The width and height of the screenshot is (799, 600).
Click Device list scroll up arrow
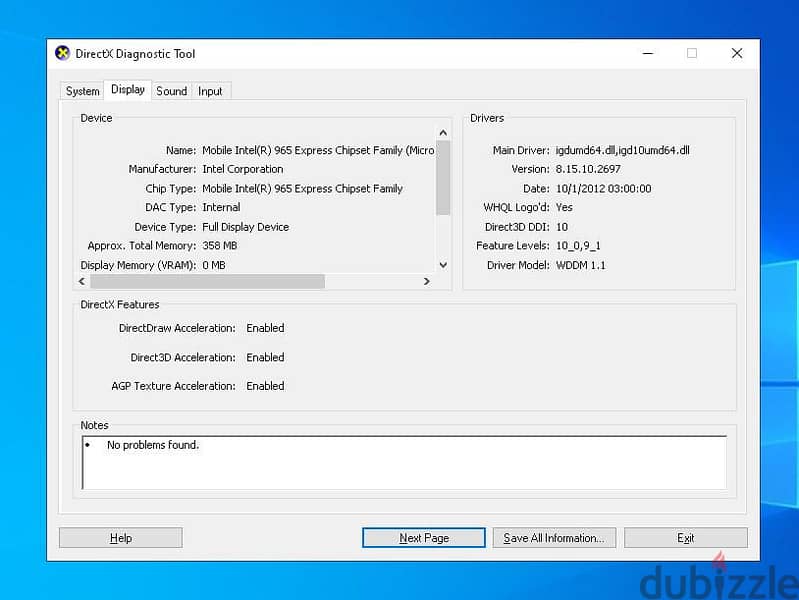point(443,133)
